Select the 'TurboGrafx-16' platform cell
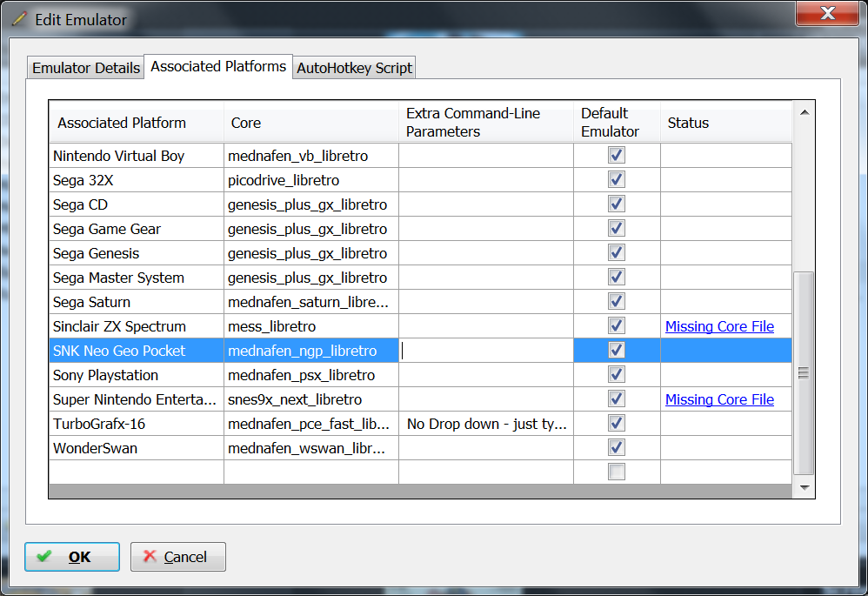The width and height of the screenshot is (868, 596). tap(137, 424)
